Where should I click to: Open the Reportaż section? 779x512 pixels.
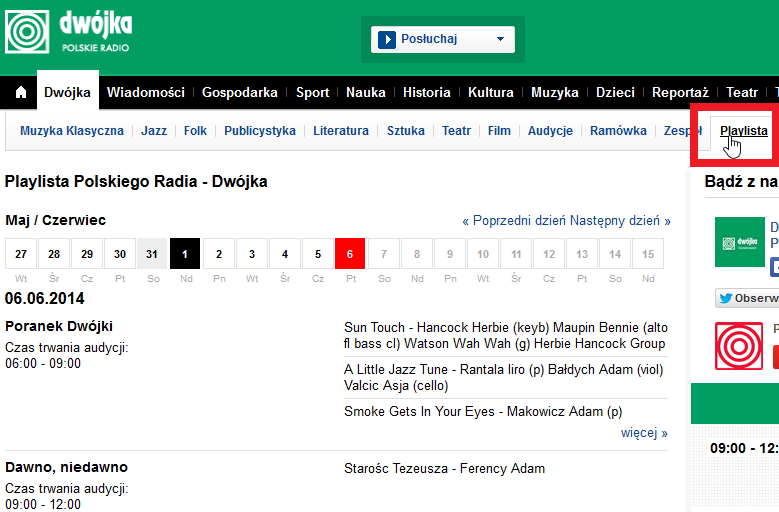click(x=680, y=92)
